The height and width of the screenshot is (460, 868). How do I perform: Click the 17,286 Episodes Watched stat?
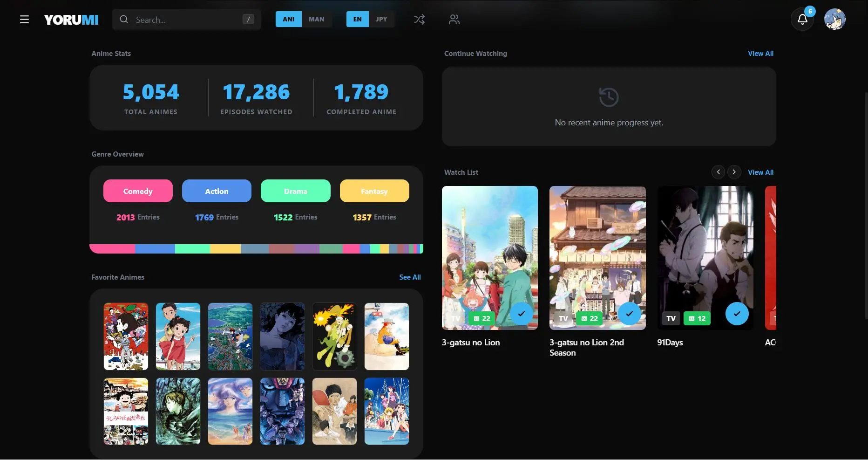256,98
